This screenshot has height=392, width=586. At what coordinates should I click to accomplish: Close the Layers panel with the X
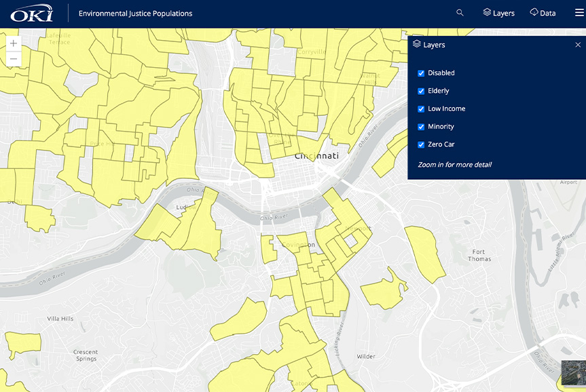pyautogui.click(x=578, y=44)
